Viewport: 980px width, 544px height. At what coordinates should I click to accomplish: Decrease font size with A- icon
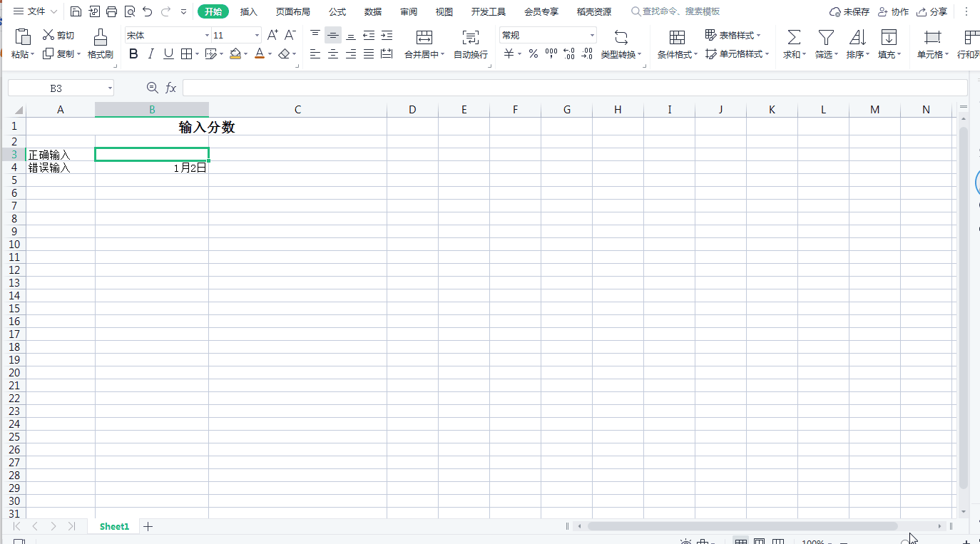click(290, 35)
